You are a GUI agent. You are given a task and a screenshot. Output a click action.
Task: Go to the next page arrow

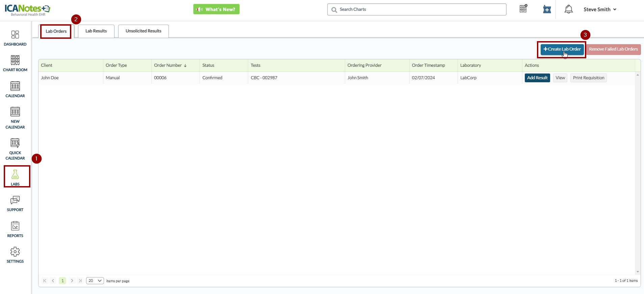(x=72, y=281)
